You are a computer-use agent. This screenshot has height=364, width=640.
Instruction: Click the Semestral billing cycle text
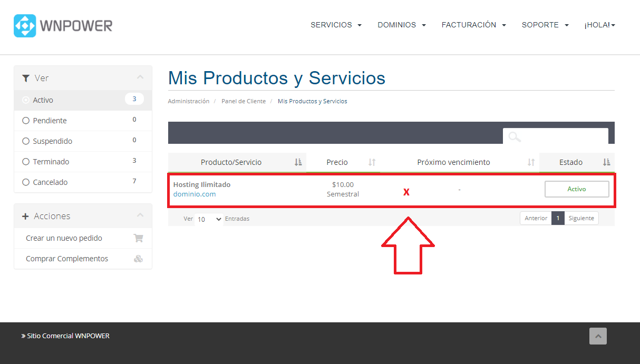pos(343,194)
